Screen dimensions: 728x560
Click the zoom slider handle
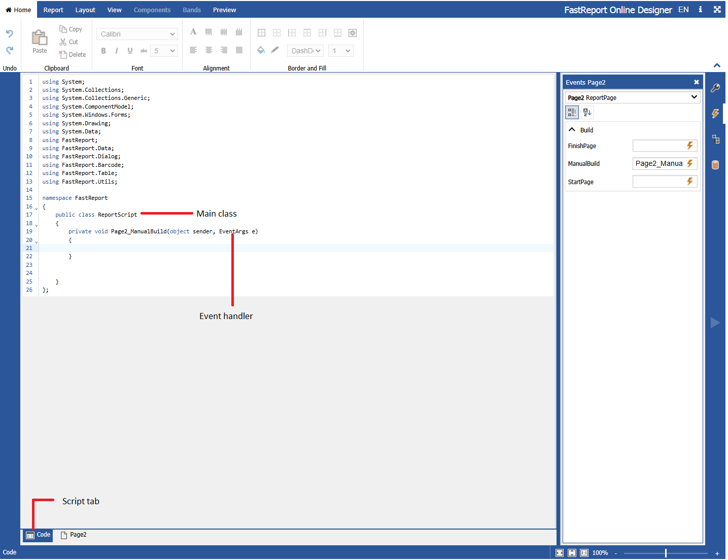666,553
